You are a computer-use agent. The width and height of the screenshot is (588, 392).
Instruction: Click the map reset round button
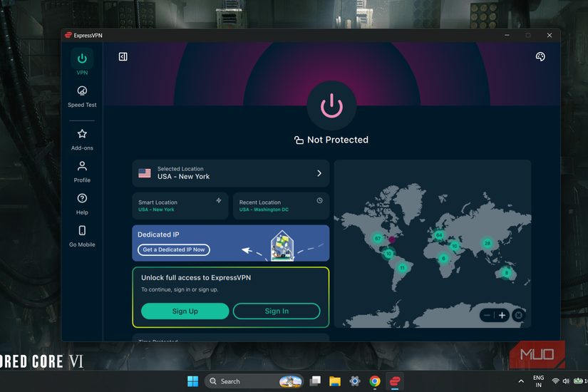pos(519,315)
